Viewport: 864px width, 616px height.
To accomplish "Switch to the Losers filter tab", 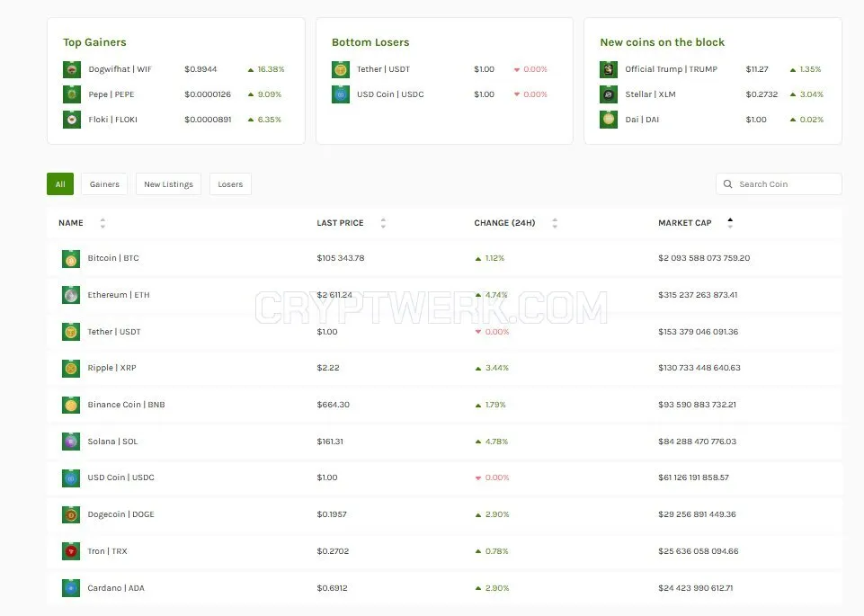I will tap(230, 184).
